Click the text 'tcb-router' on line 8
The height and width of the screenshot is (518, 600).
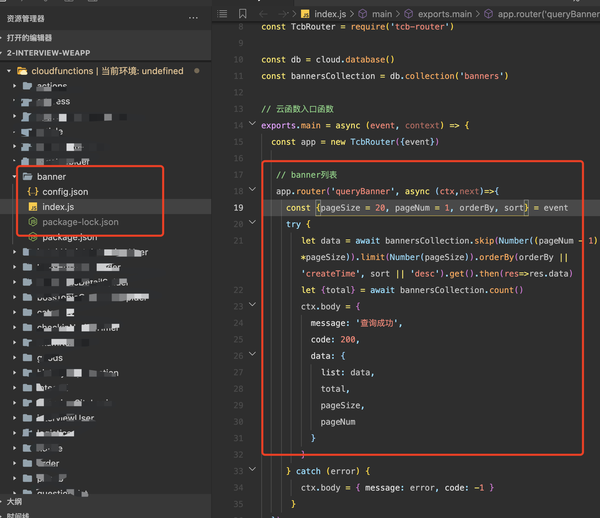click(x=421, y=27)
